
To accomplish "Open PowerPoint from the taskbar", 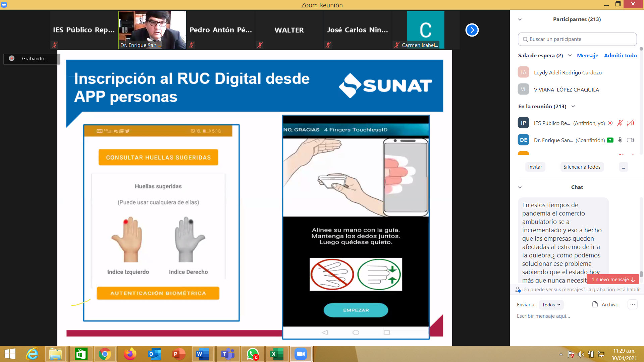I will click(x=179, y=354).
